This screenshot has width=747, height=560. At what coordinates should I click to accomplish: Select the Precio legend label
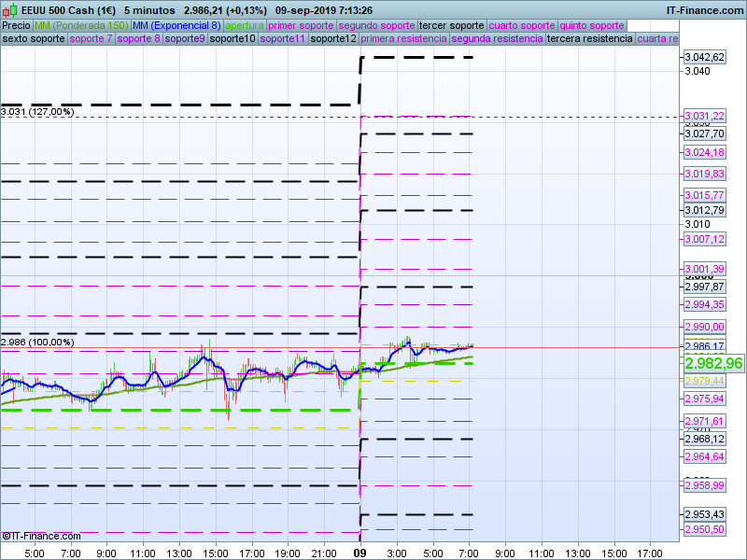[16, 25]
